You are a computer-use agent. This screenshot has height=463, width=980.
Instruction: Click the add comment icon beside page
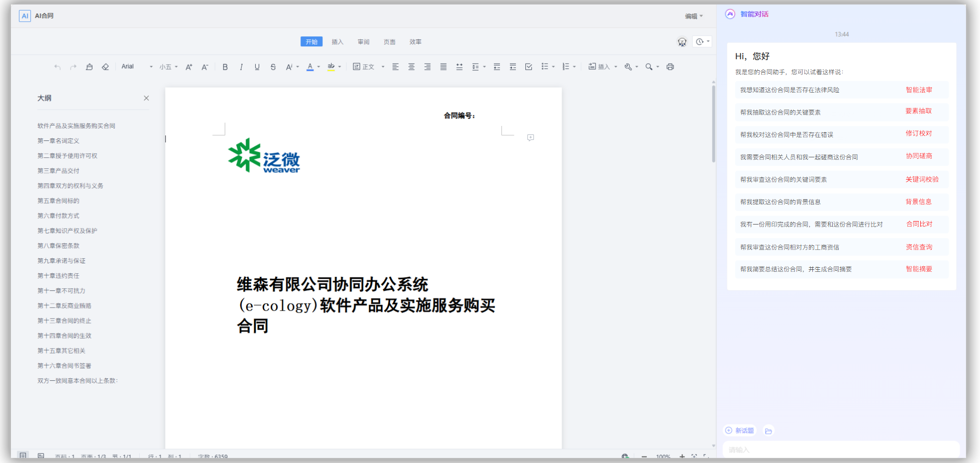531,137
